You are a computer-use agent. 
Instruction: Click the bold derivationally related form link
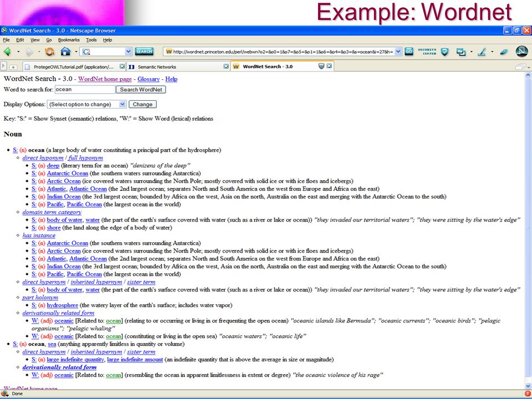coord(59,367)
